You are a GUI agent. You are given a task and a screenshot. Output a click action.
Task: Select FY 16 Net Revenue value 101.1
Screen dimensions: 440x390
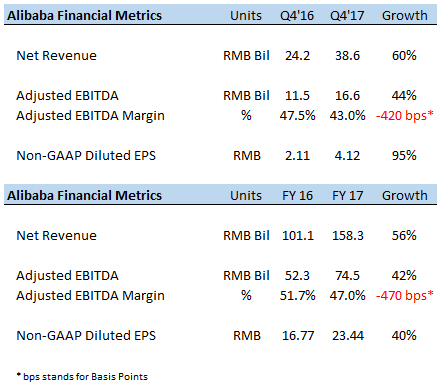[298, 236]
